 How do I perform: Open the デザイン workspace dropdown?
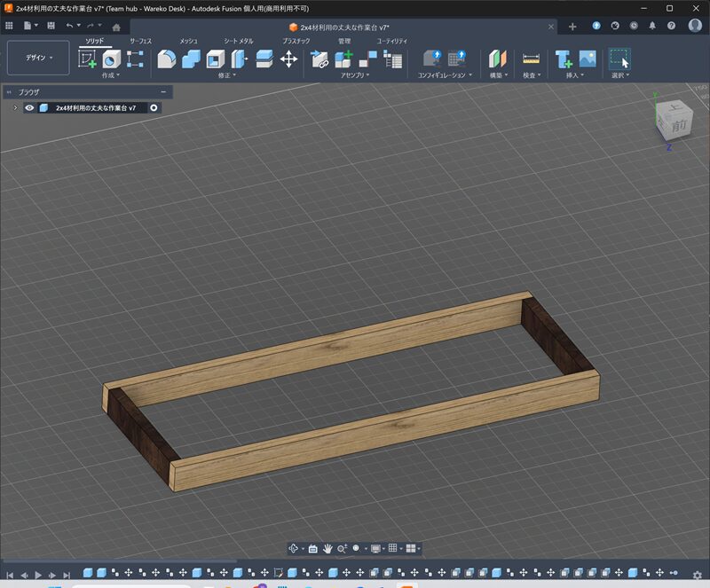coord(38,58)
